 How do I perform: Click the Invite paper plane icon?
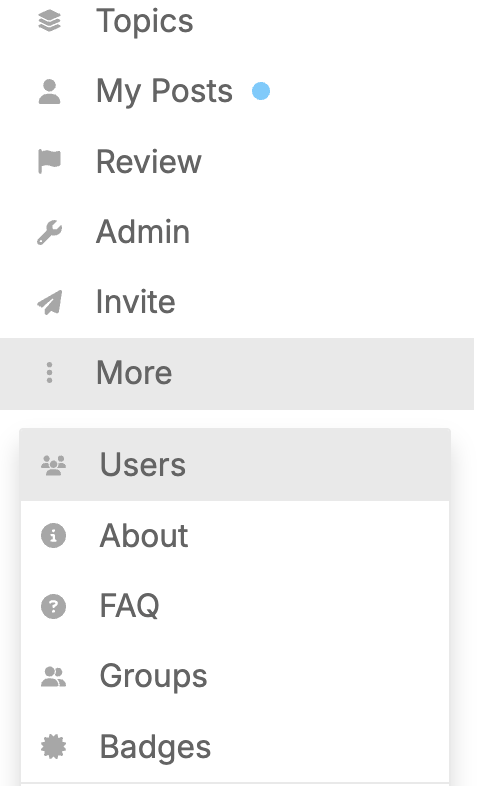(49, 302)
